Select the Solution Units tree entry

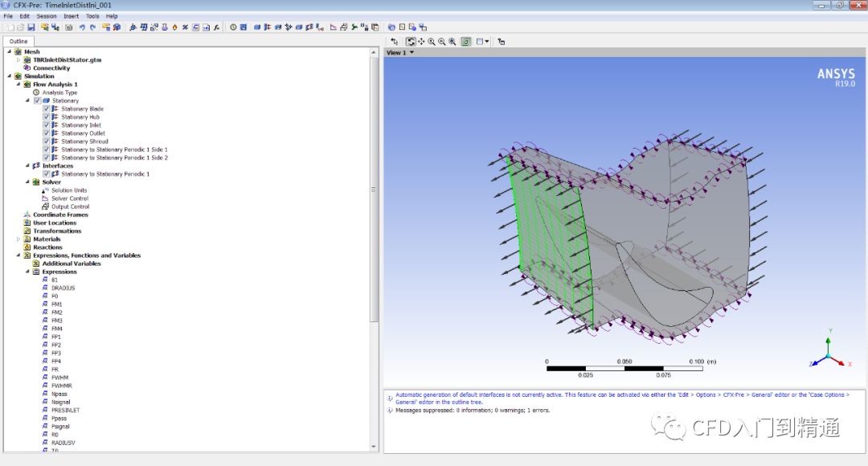(x=69, y=190)
